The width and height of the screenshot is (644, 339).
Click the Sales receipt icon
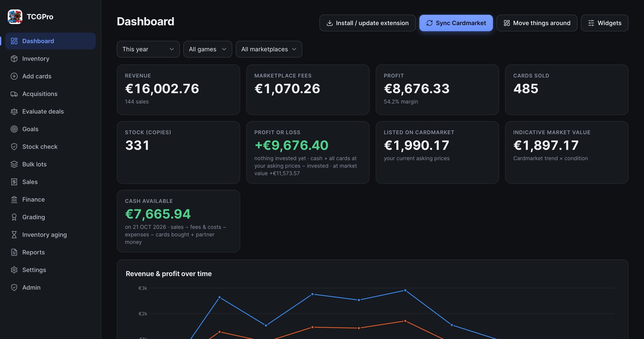pos(14,182)
